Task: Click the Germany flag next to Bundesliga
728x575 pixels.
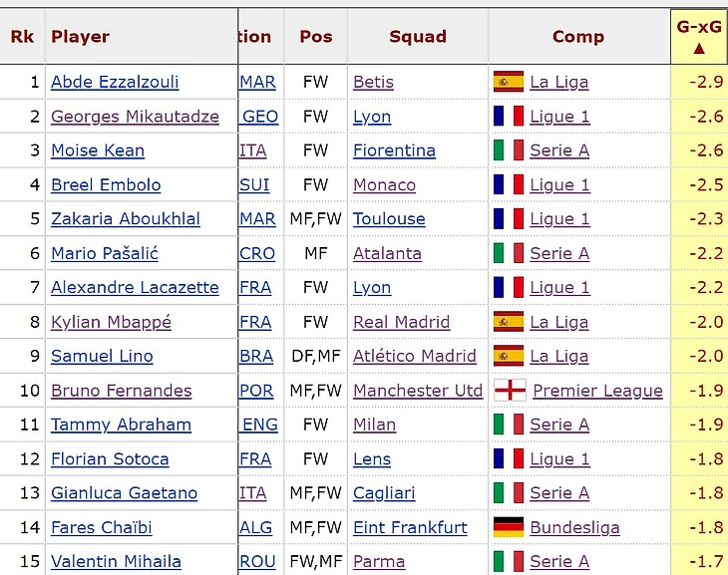Action: (509, 527)
